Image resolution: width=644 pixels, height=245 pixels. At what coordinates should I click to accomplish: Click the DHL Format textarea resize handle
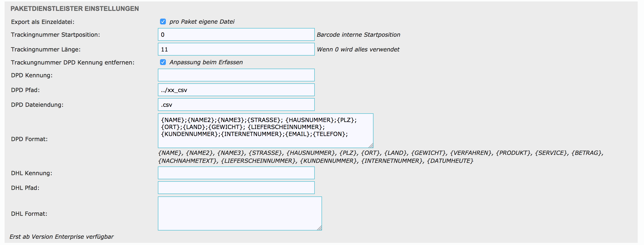coord(319,228)
